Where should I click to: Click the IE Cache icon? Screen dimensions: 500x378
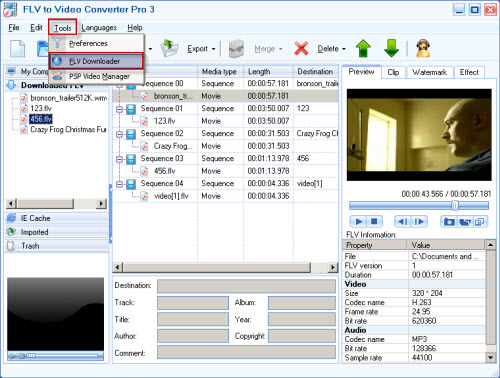(x=11, y=218)
